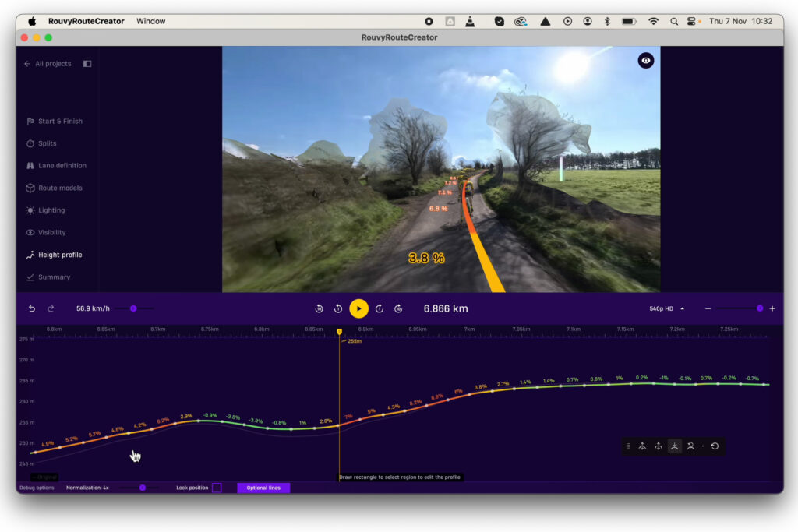Open the Lane definition step
Screen dimensions: 798x532
click(x=56, y=165)
